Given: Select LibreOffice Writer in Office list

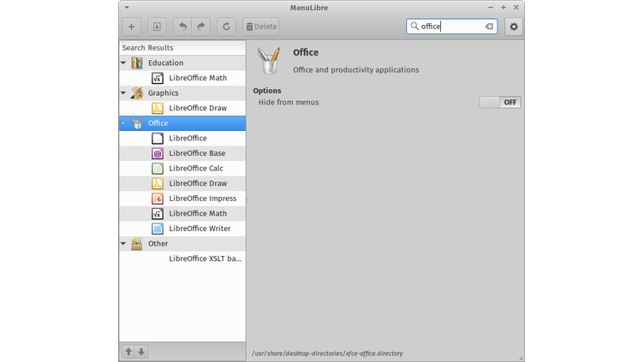Looking at the screenshot, I should click(x=199, y=228).
